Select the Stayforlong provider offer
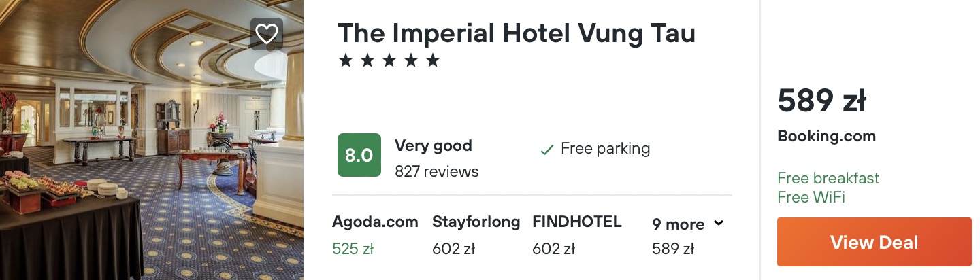 [476, 222]
